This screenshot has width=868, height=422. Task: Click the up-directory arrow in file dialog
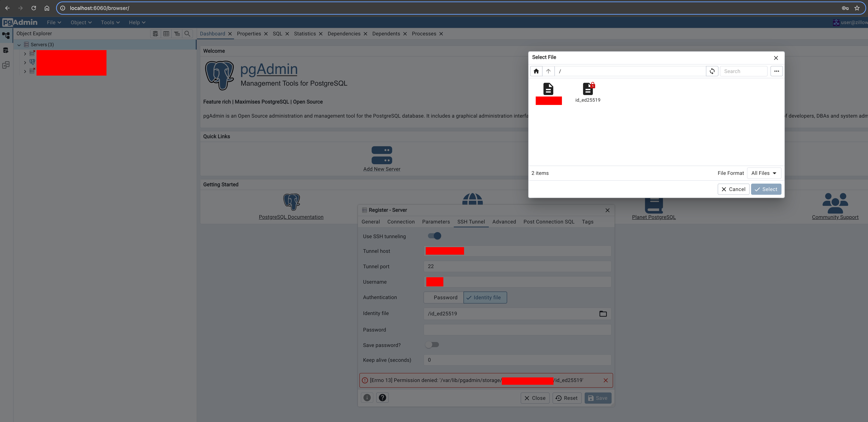pos(548,71)
